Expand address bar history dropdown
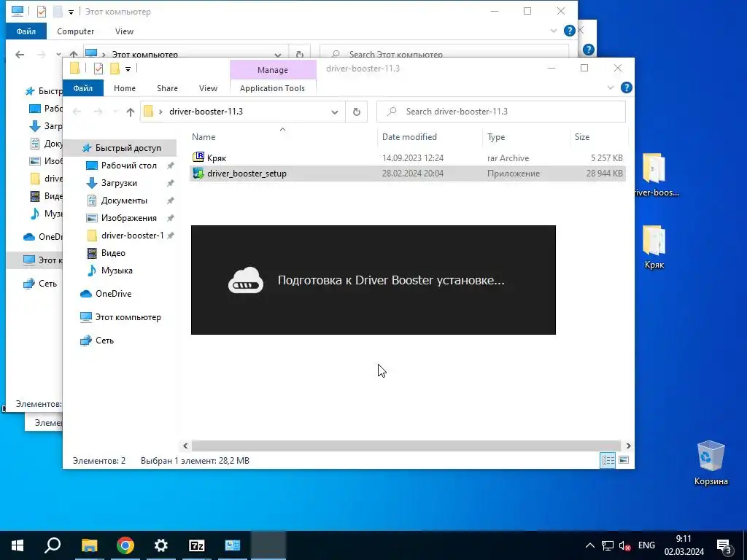 (334, 112)
